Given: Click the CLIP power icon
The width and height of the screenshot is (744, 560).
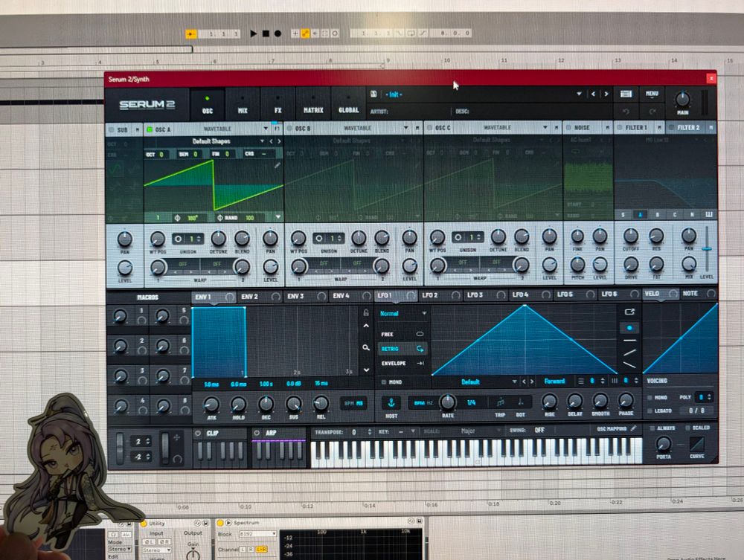Looking at the screenshot, I should 198,433.
